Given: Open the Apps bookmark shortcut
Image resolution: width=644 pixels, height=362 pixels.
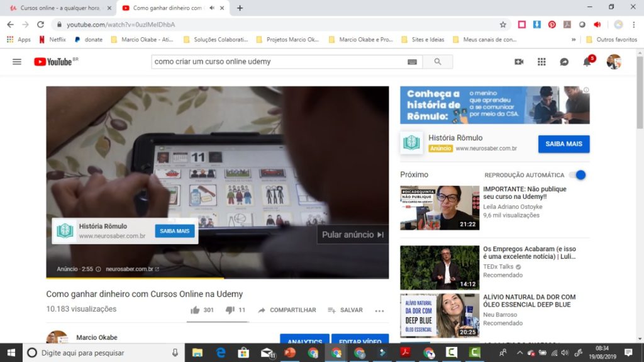Looking at the screenshot, I should 18,40.
